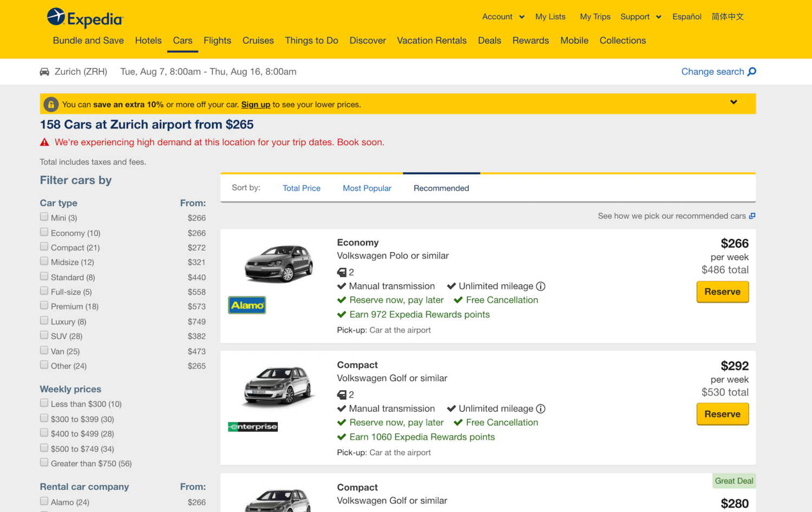Switch sorting to Most Popular

pyautogui.click(x=366, y=188)
